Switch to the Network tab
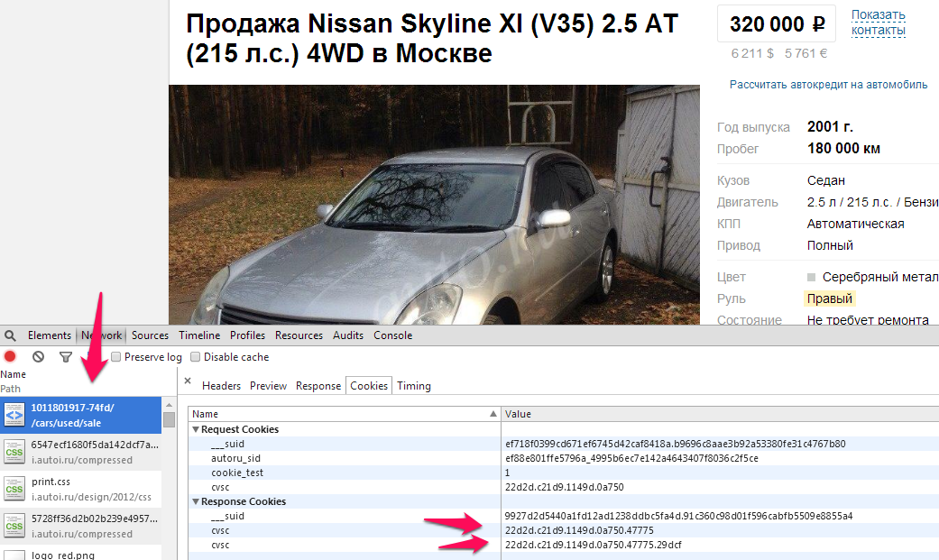This screenshot has height=560, width=939. pyautogui.click(x=101, y=335)
